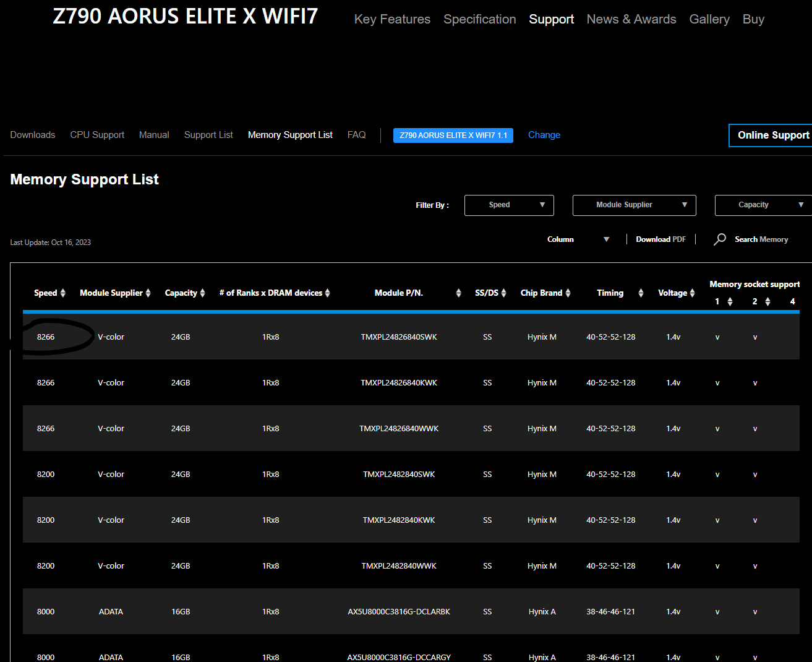
Task: Click the Module Supplier header text
Action: tap(111, 293)
